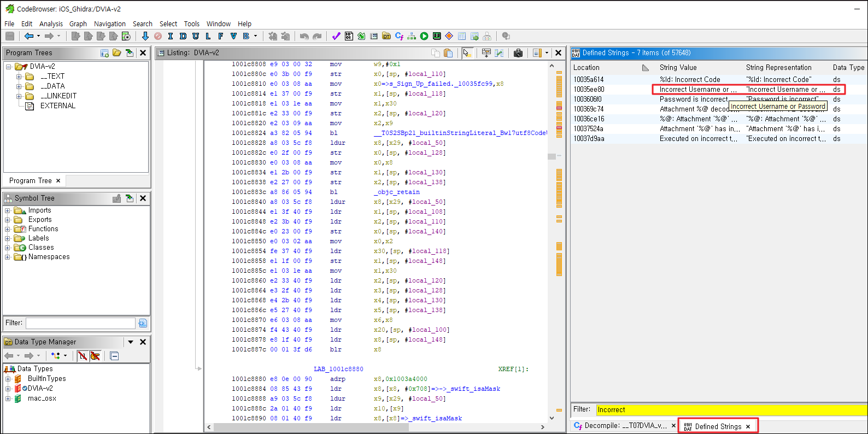
Task: Click the red Clear Code Bytes icon
Action: pos(158,36)
